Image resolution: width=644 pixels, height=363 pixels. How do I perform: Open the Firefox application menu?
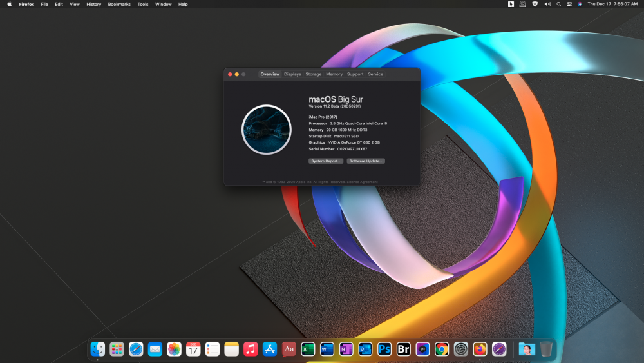coord(26,4)
